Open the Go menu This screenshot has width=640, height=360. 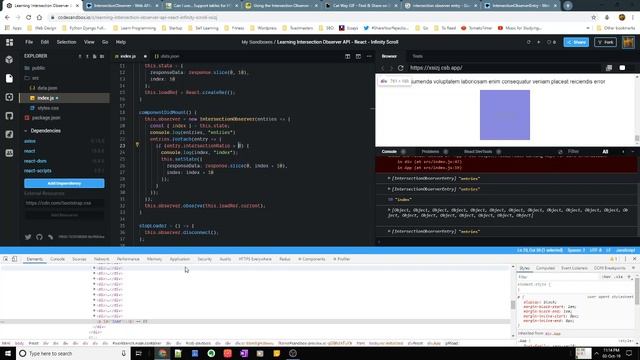tap(105, 42)
